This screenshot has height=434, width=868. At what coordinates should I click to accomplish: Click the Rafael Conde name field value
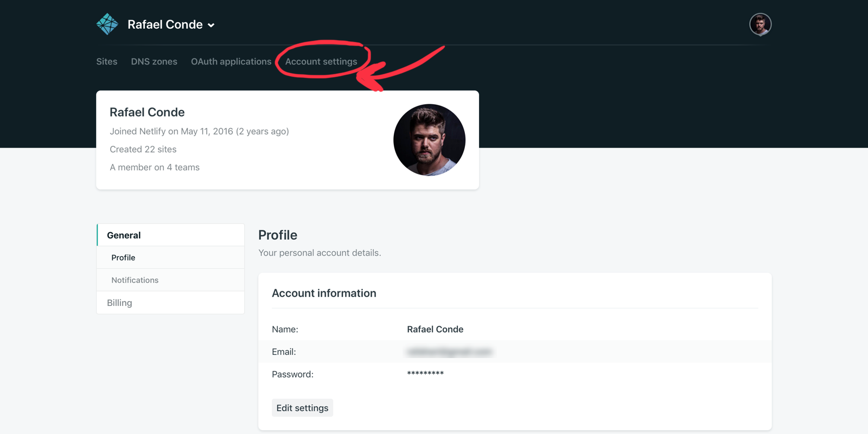(435, 329)
